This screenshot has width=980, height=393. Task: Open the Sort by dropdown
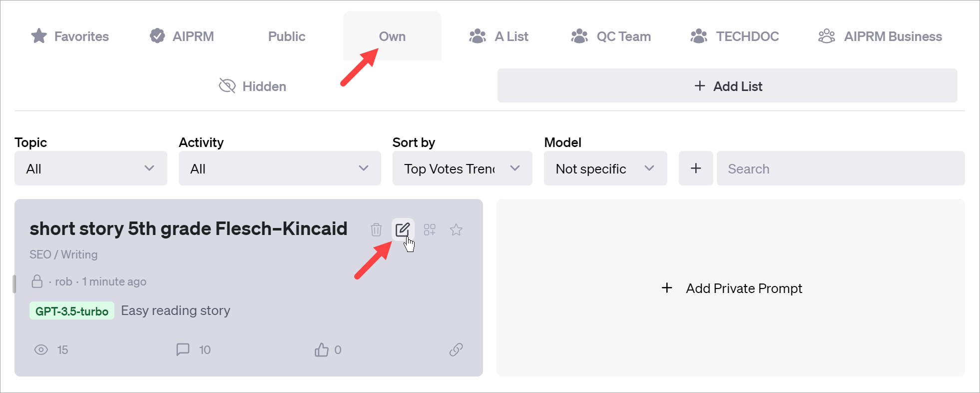pyautogui.click(x=462, y=168)
